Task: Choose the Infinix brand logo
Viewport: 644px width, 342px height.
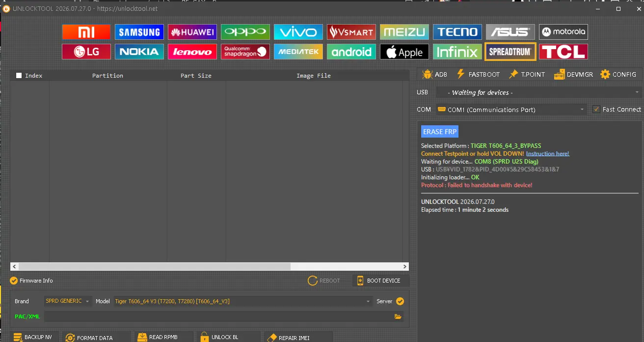Action: [457, 52]
